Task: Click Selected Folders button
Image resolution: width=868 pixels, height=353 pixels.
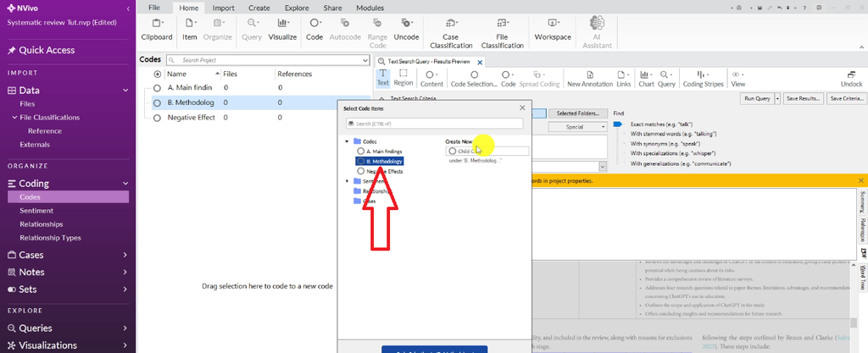Action: point(578,113)
